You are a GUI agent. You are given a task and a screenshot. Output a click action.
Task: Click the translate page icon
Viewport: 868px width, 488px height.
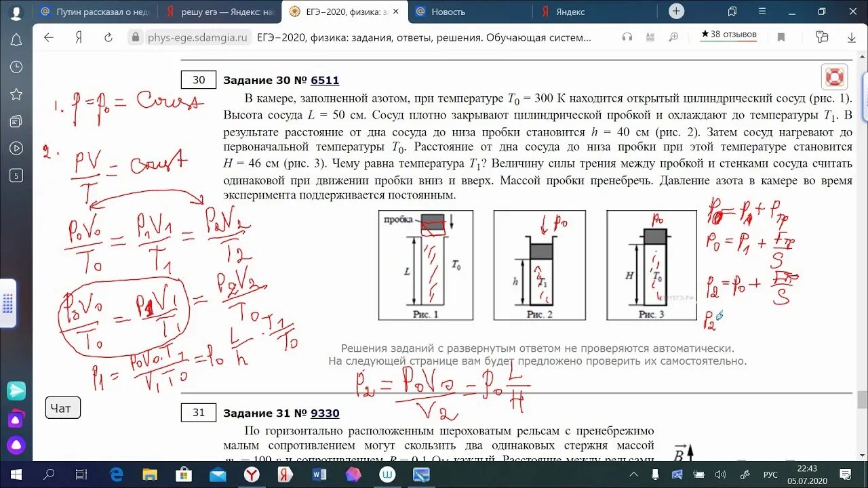[x=651, y=37]
